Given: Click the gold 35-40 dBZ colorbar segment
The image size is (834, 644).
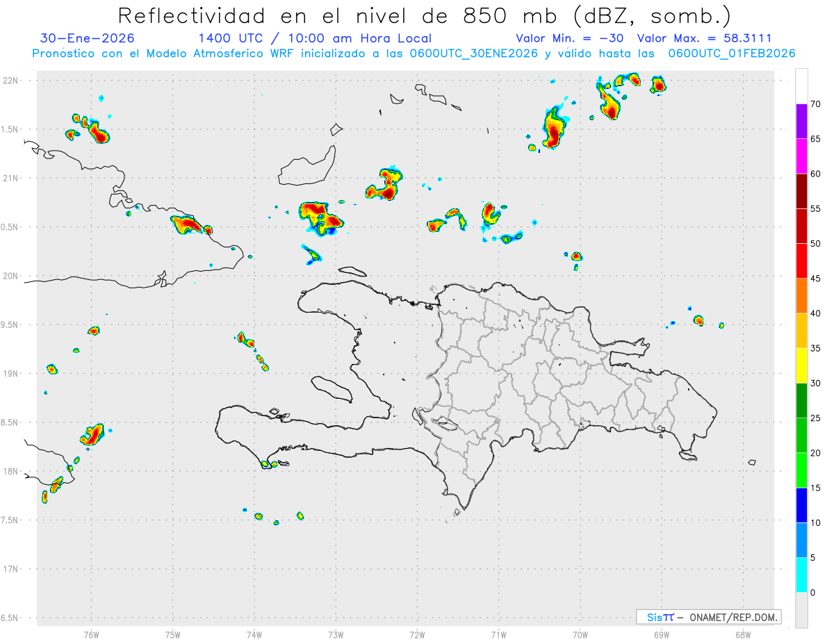Looking at the screenshot, I should (801, 331).
